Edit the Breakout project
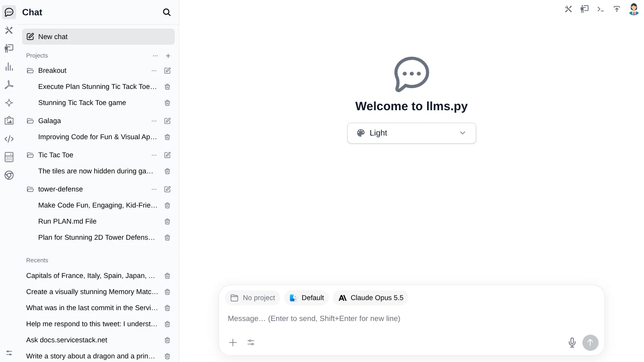 [167, 70]
